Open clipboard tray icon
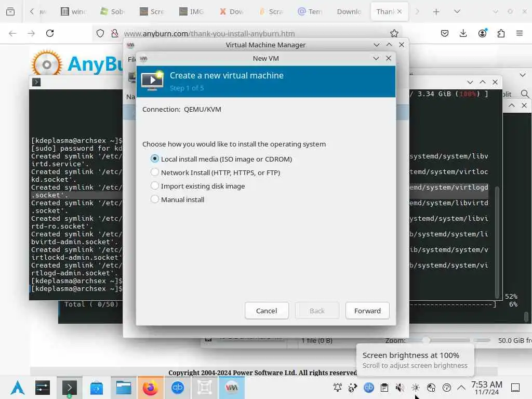Screen dimensions: 532x399 [x=384, y=388]
